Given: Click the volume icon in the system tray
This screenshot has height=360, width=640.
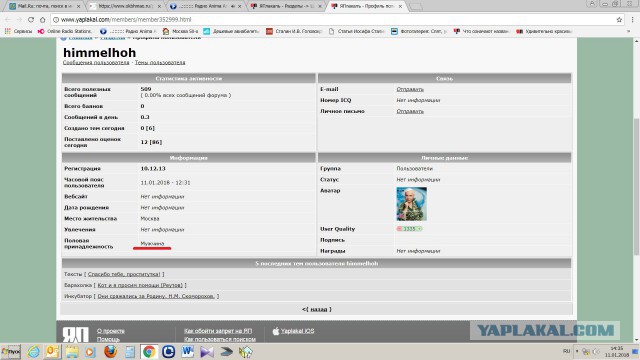Looking at the screenshot, I should [596, 351].
